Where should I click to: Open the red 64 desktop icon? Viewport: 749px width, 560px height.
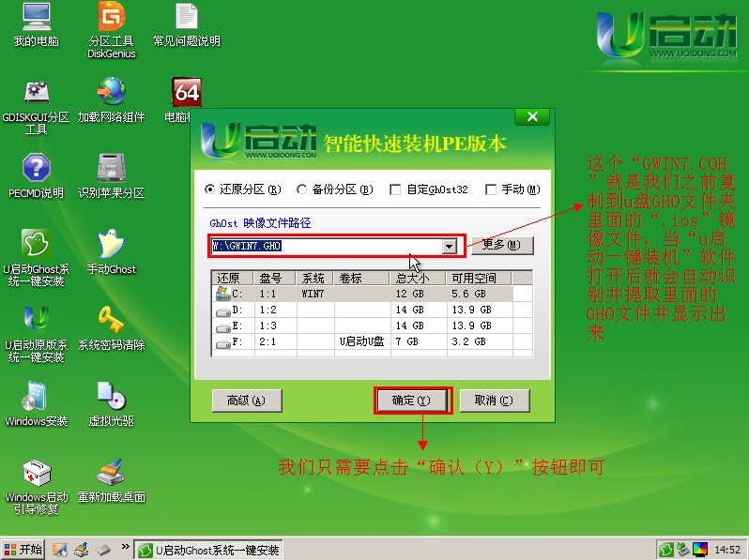186,92
